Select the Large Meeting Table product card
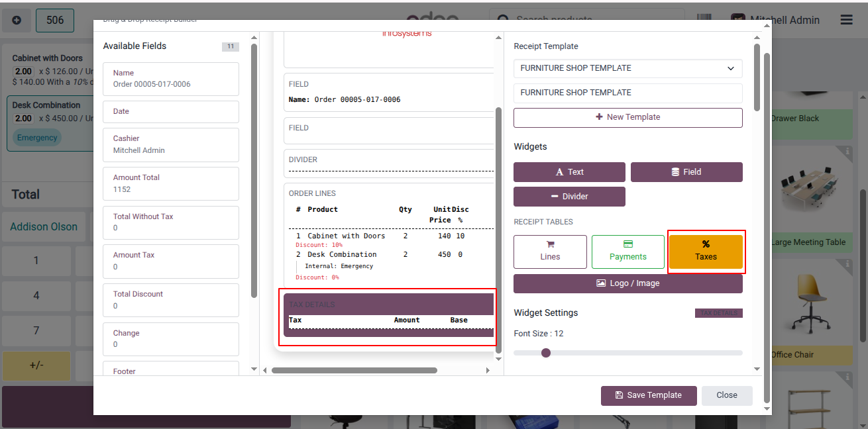This screenshot has width=868, height=429. tap(811, 199)
